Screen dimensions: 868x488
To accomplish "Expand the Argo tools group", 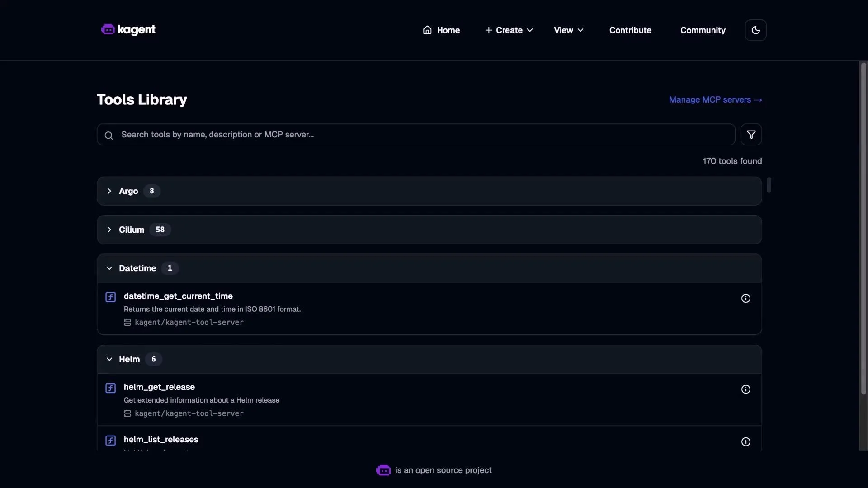I will click(x=429, y=191).
